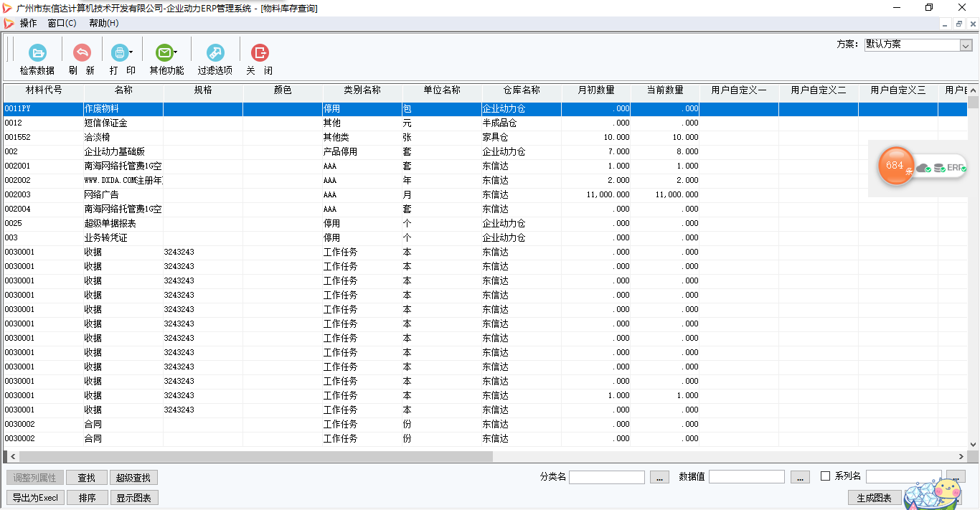Click the 导出为Execl button
The image size is (980, 510).
tap(35, 498)
